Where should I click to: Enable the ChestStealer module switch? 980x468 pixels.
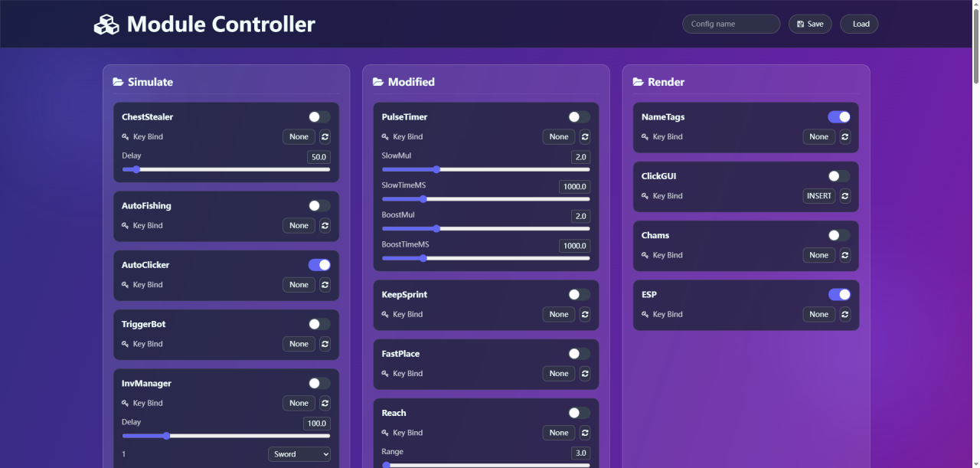319,117
